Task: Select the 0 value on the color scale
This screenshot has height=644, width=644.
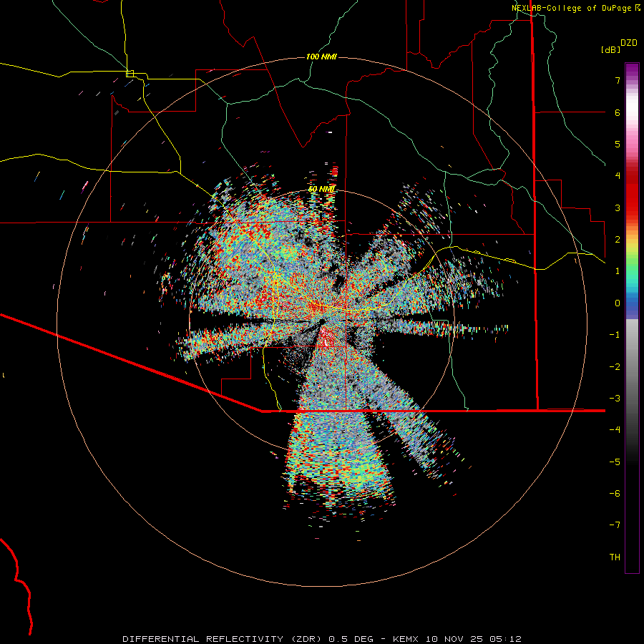Action: pyautogui.click(x=618, y=303)
